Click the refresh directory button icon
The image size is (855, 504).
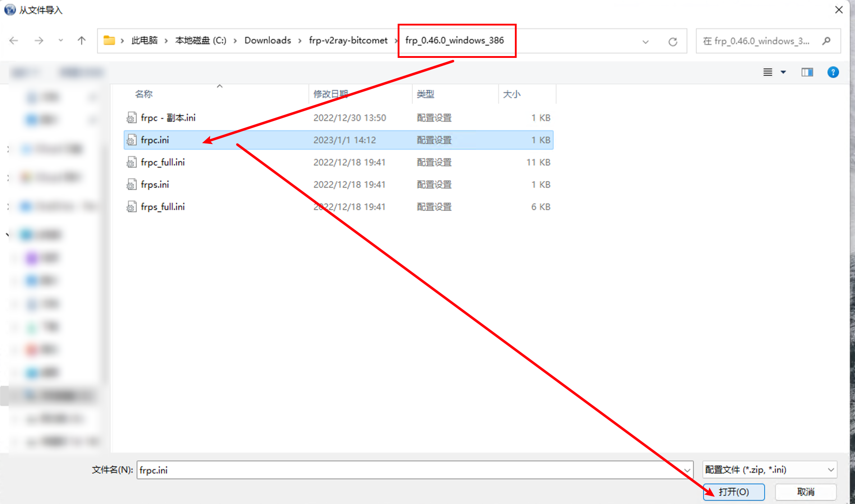(673, 41)
